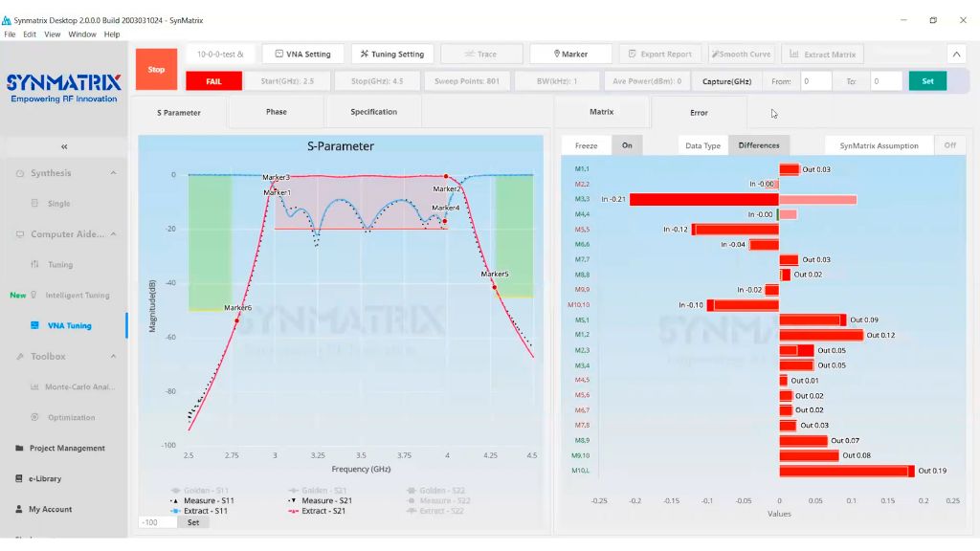Select VNA Tuning in sidebar

pyautogui.click(x=69, y=325)
